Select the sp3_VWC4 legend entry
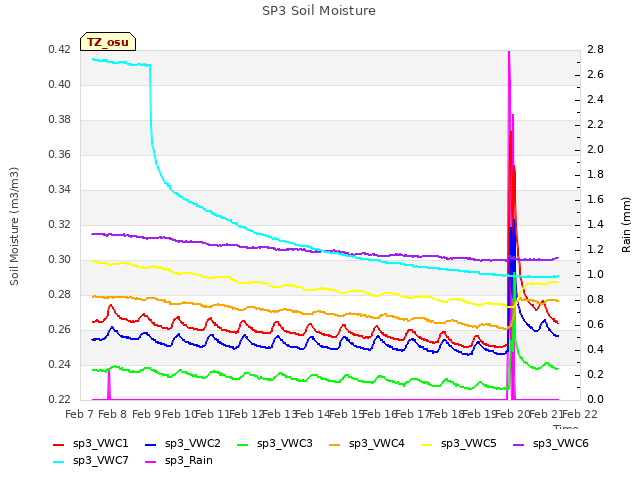 tap(367, 444)
